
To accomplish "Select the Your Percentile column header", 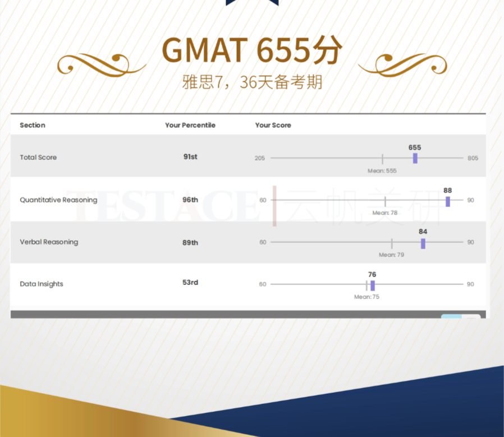I will [x=190, y=125].
